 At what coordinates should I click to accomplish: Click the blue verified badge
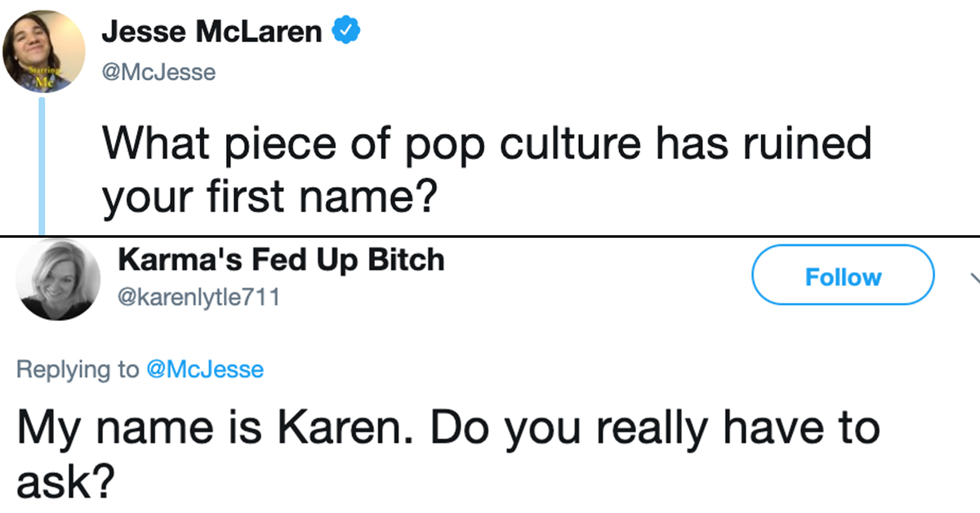click(346, 32)
